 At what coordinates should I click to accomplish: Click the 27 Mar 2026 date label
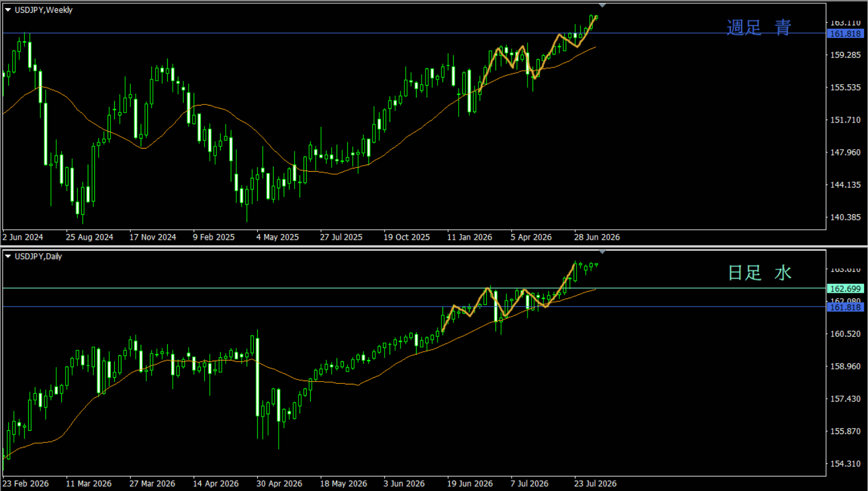152,483
